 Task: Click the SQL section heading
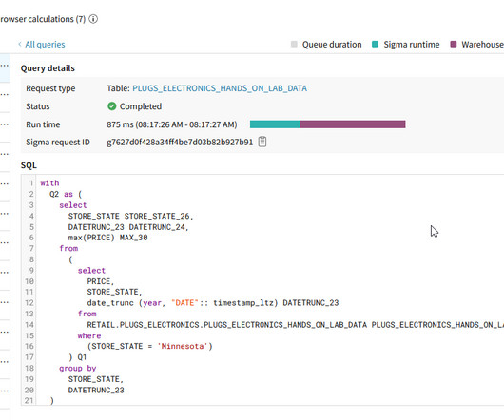[x=29, y=165]
